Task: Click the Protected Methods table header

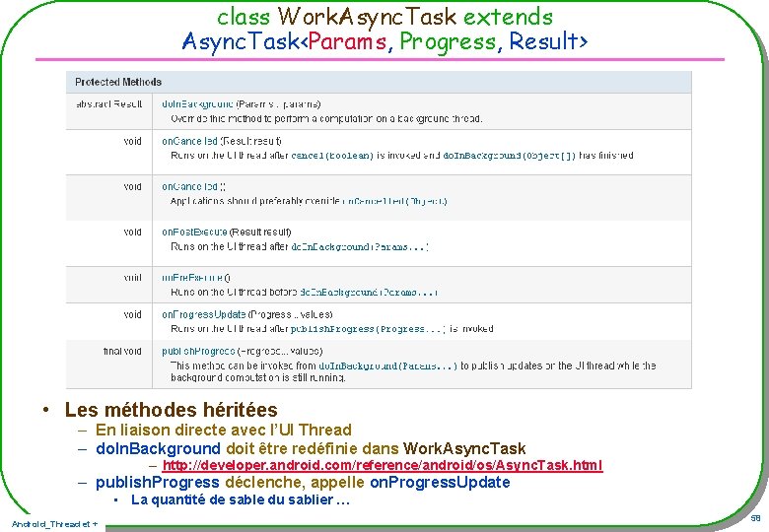Action: pyautogui.click(x=379, y=83)
